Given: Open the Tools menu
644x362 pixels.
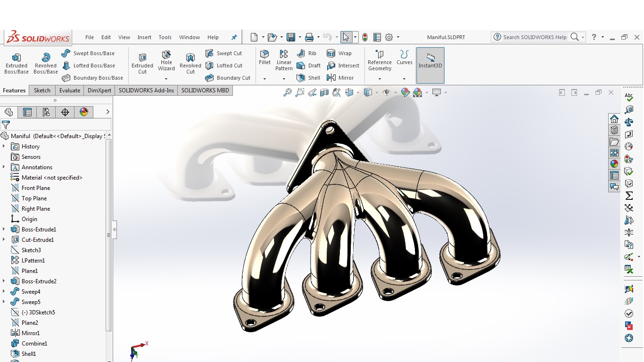Looking at the screenshot, I should (x=165, y=37).
